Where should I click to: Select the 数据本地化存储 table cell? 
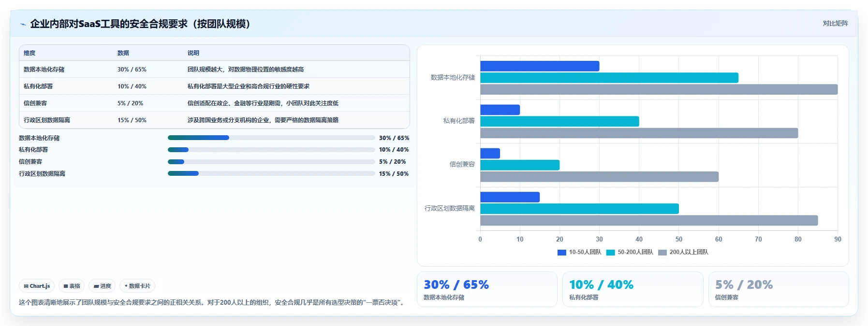coord(44,70)
